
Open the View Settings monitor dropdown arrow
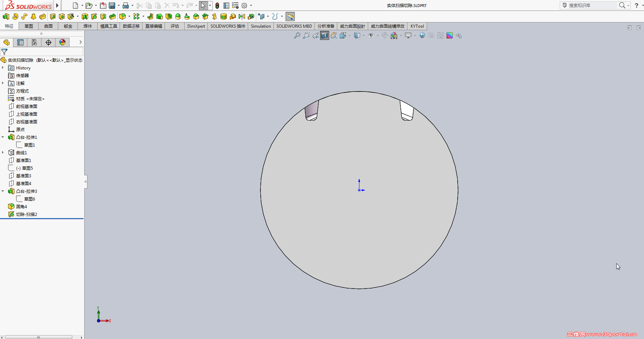point(415,35)
